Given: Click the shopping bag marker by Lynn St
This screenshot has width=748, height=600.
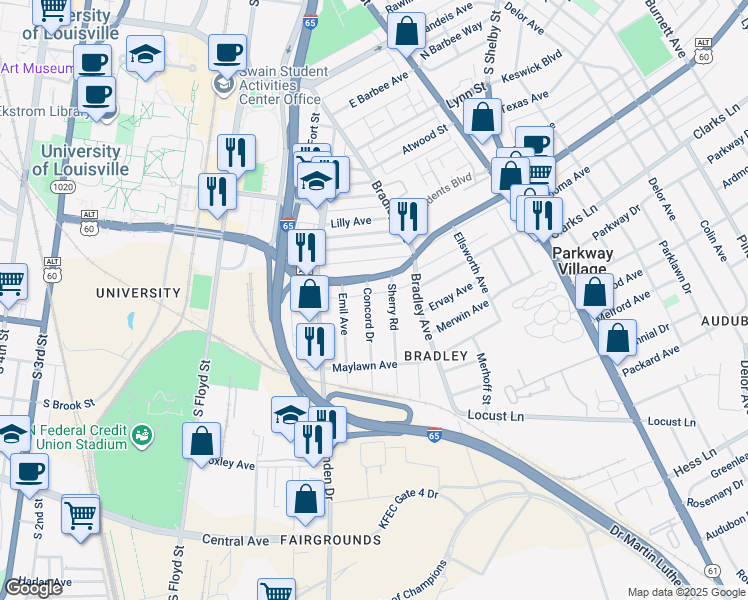Looking at the screenshot, I should point(482,116).
